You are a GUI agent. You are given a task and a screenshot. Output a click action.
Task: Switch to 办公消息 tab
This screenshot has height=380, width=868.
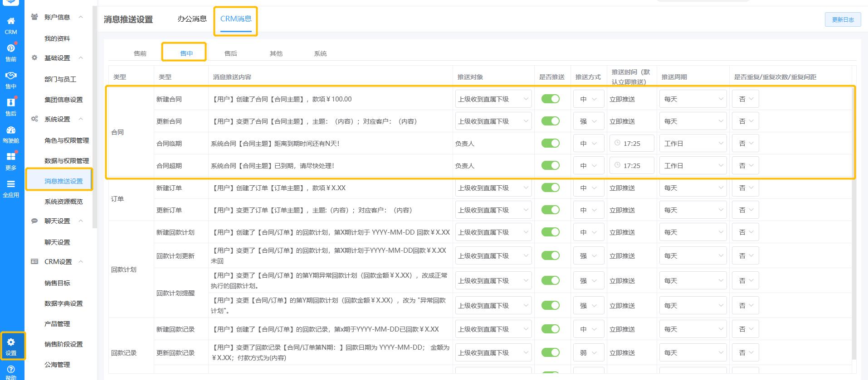(192, 19)
